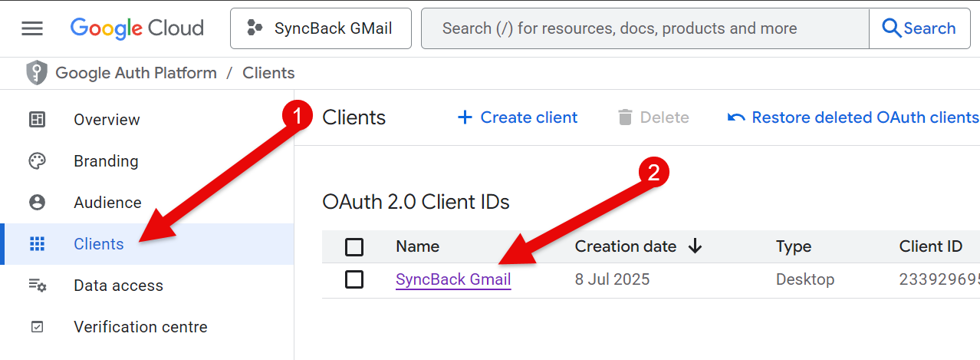This screenshot has width=980, height=360.
Task: Click the Verification centre checkbox icon
Action: pos(37,327)
